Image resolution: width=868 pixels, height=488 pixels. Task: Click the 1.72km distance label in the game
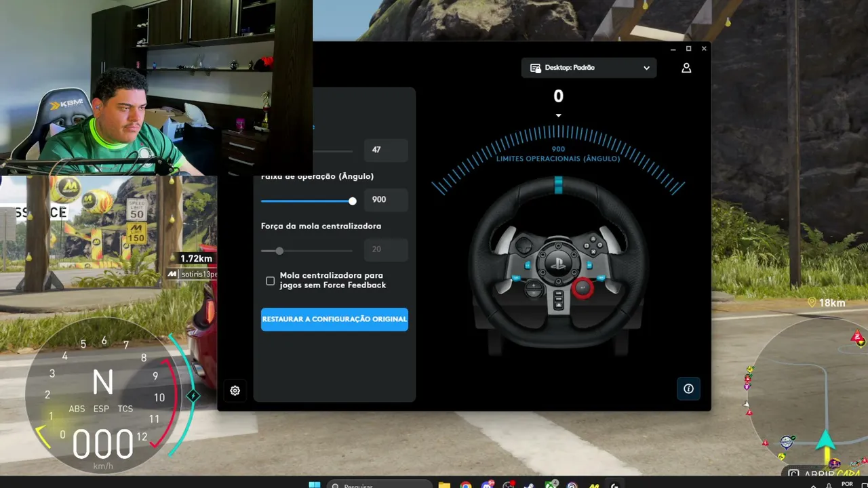coord(196,258)
